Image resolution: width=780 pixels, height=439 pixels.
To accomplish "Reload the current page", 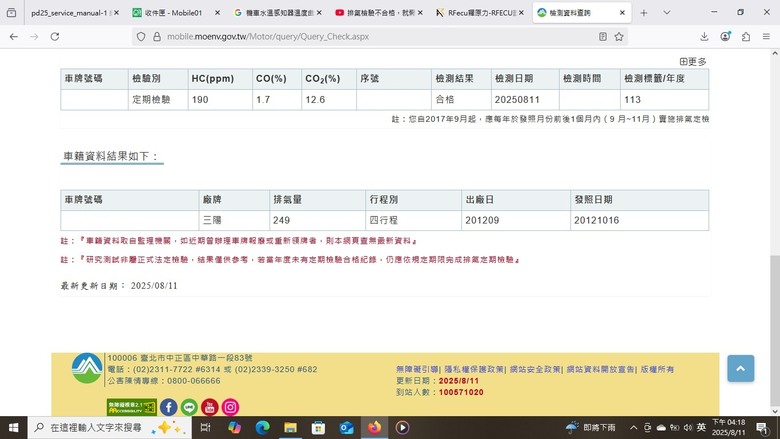I will coord(55,36).
